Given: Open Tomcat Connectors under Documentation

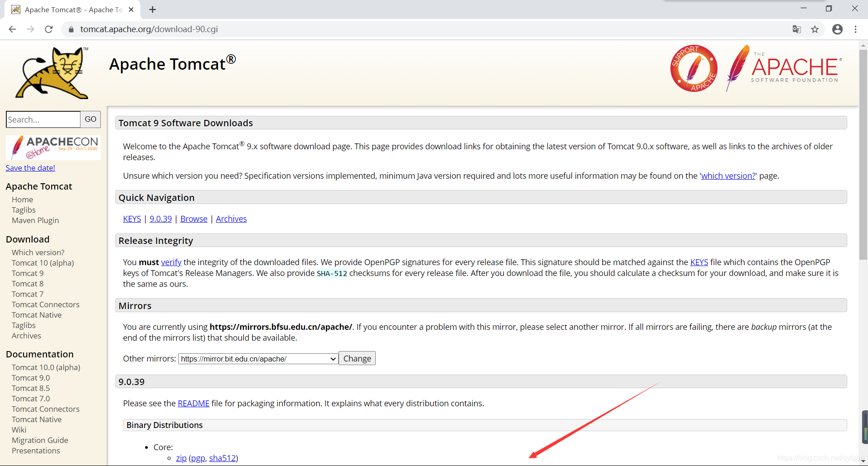Looking at the screenshot, I should point(46,409).
